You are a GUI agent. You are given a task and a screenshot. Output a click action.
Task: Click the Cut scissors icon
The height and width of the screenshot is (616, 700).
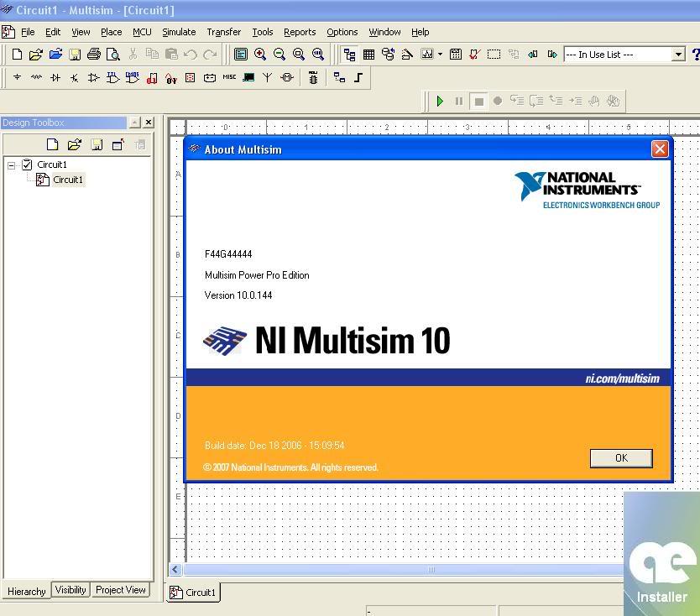pos(133,55)
